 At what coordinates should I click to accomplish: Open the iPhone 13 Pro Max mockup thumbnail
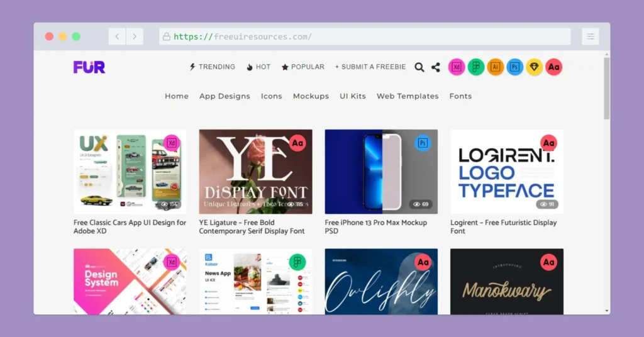click(x=381, y=172)
